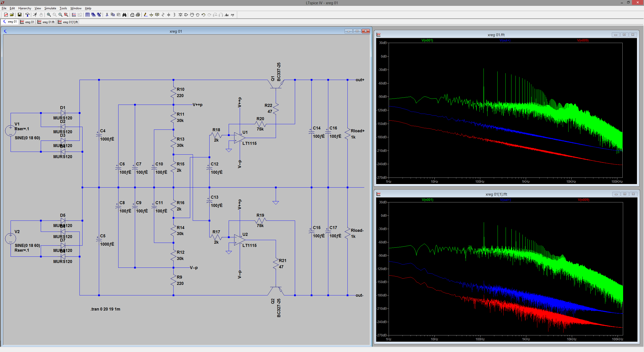Click the green V(n001) trace label in xreg 01.fft
Screen dimensions: 644x352
[x=427, y=40]
